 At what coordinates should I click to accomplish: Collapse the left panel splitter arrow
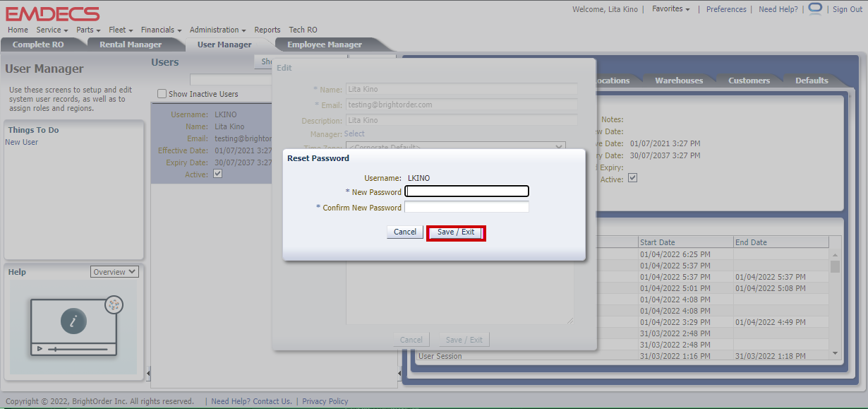[148, 372]
